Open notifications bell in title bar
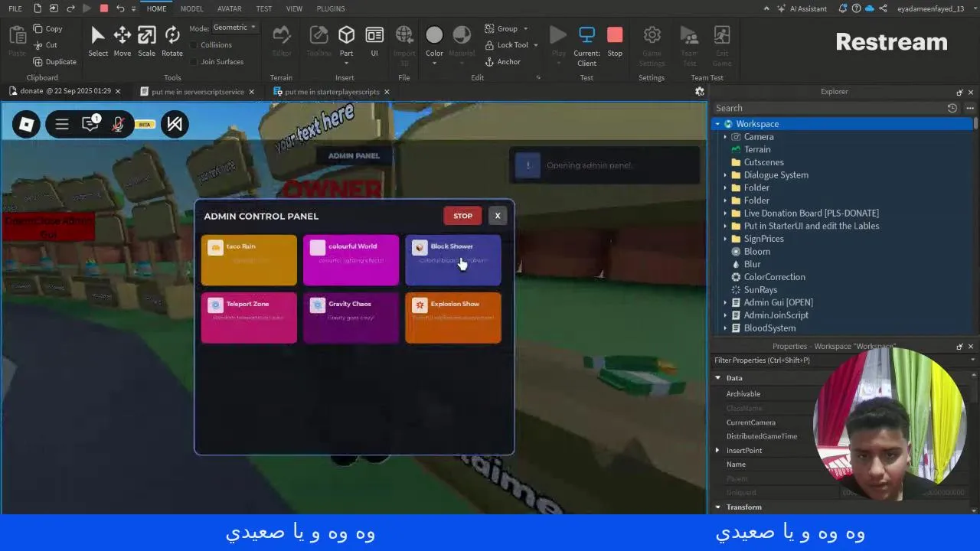The height and width of the screenshot is (551, 980). pyautogui.click(x=843, y=8)
